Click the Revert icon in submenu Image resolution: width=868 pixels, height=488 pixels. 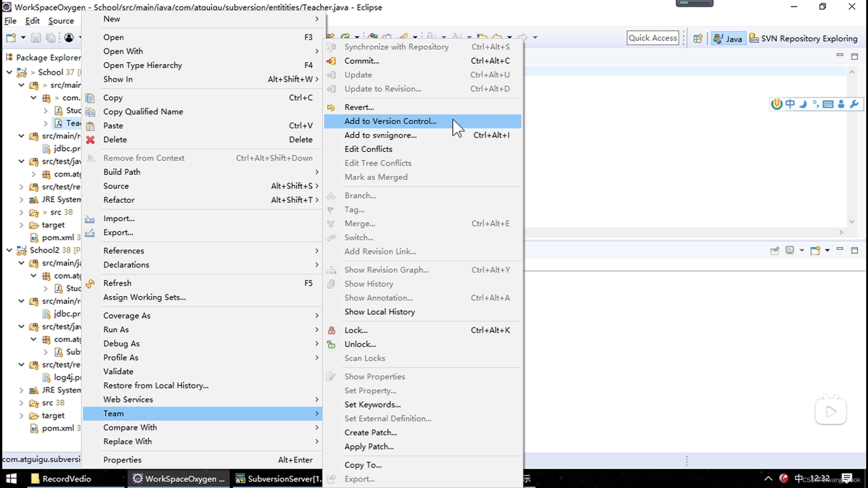coord(331,108)
